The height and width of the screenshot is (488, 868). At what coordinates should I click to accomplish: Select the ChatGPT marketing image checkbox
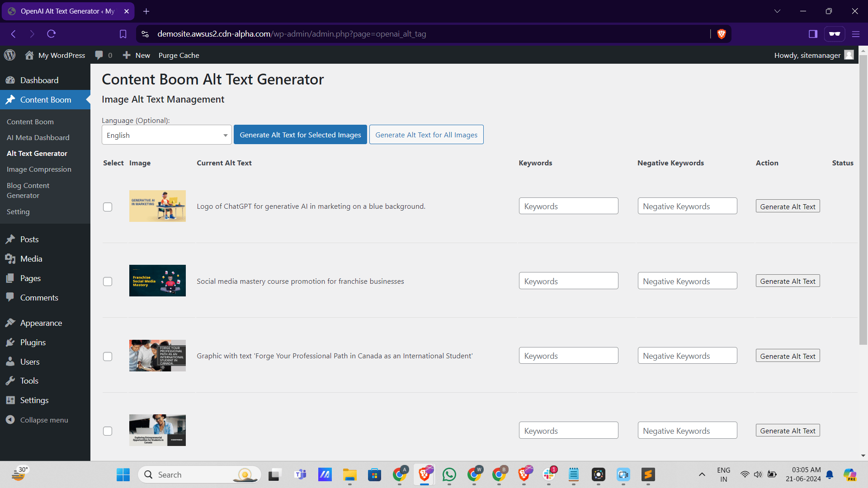(x=108, y=207)
